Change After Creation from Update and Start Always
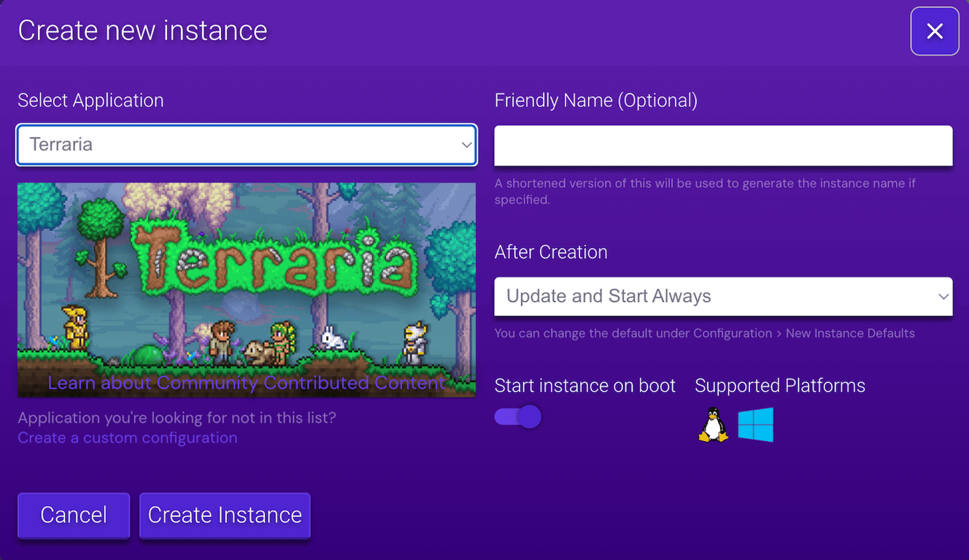The image size is (969, 560). tap(723, 297)
